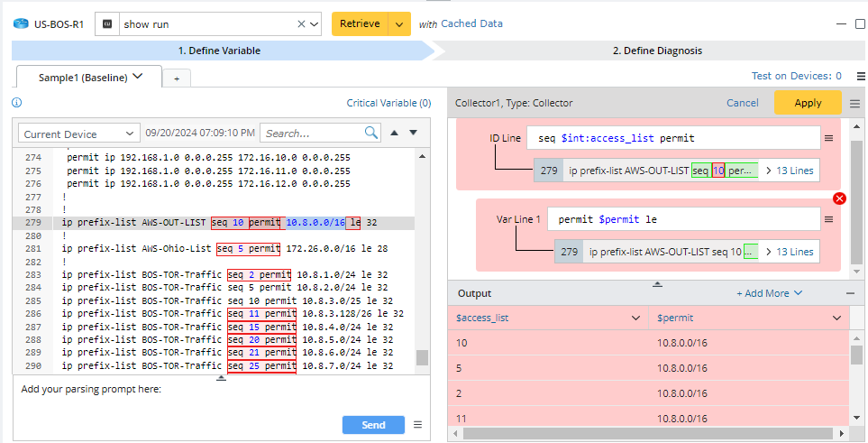Open the ID Line hamburger menu

tap(828, 138)
